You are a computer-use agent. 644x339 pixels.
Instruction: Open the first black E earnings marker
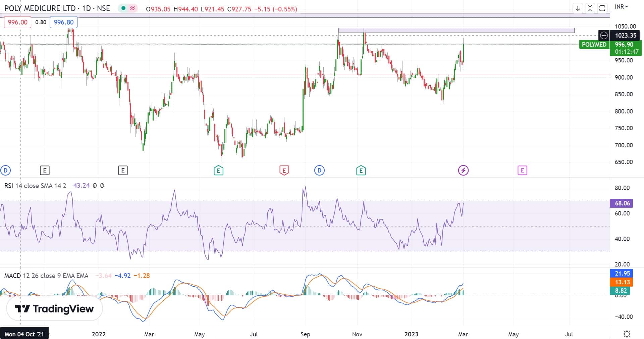click(x=45, y=171)
